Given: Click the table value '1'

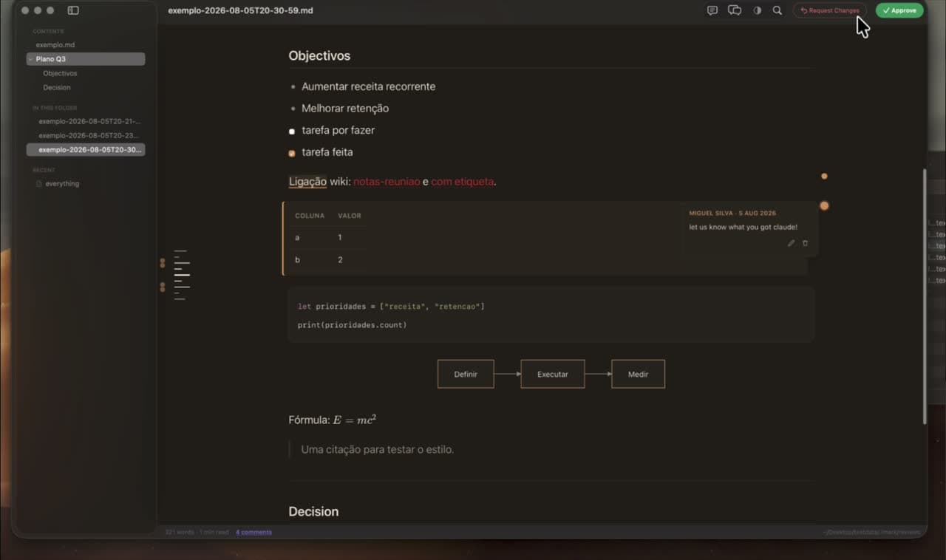Looking at the screenshot, I should tap(340, 238).
